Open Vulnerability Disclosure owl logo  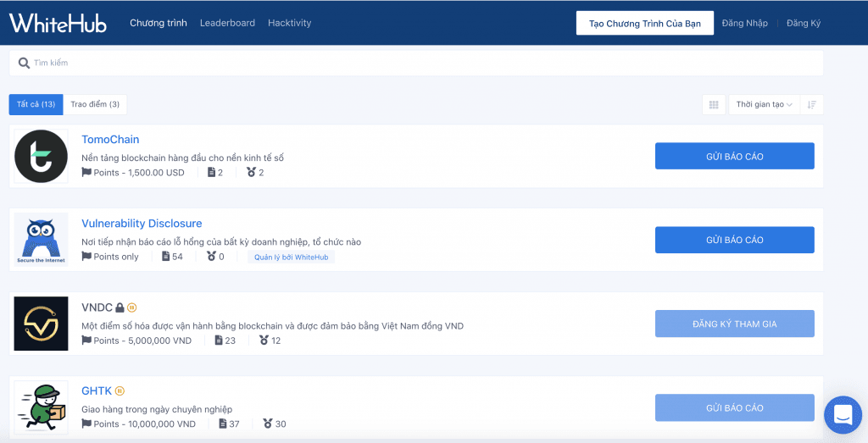coord(41,240)
